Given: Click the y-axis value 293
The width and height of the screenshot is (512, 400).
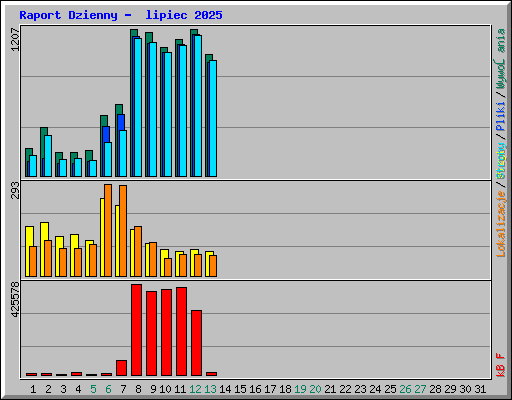Looking at the screenshot, I should tap(15, 190).
